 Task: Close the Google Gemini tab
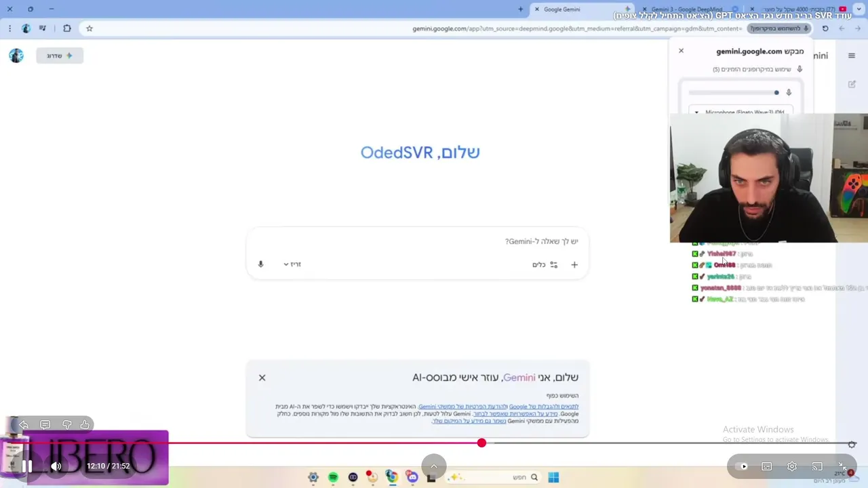(537, 9)
